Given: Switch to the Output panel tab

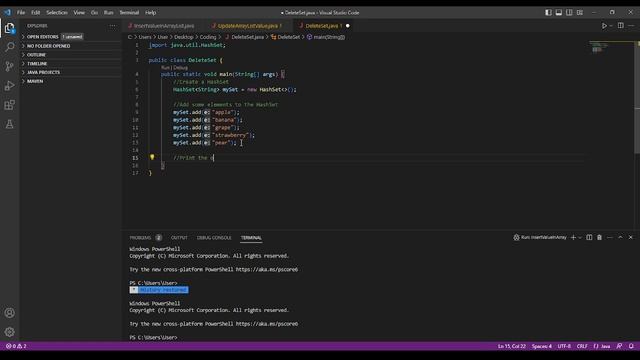Looking at the screenshot, I should click(179, 238).
